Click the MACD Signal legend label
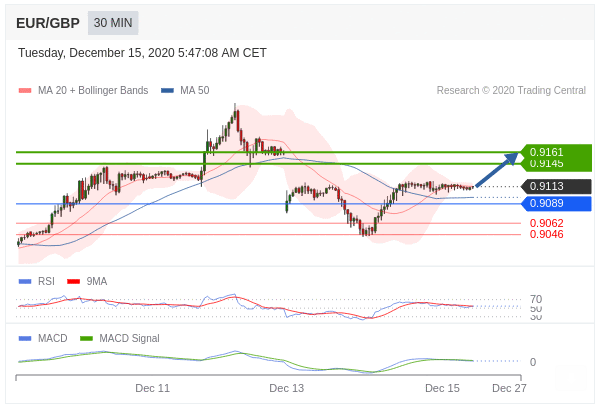The width and height of the screenshot is (600, 408). 129,338
